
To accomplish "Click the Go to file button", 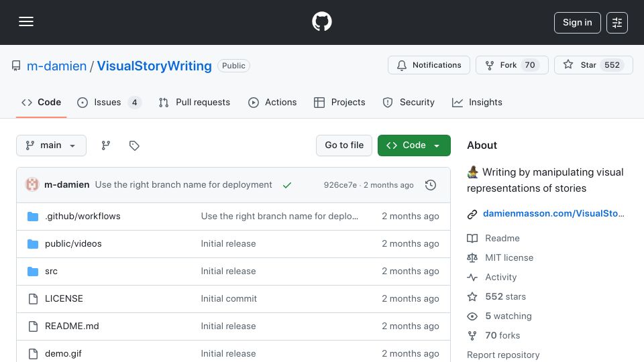I will [x=344, y=145].
